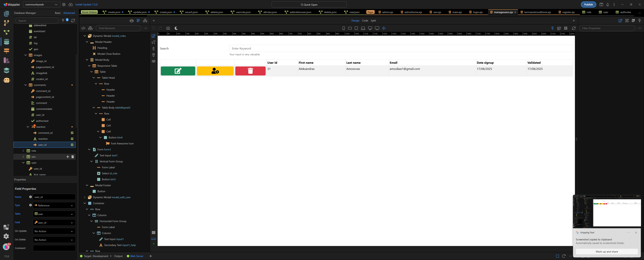Switch database manager to Basic mode
The height and width of the screenshot is (260, 644).
coord(58,13)
